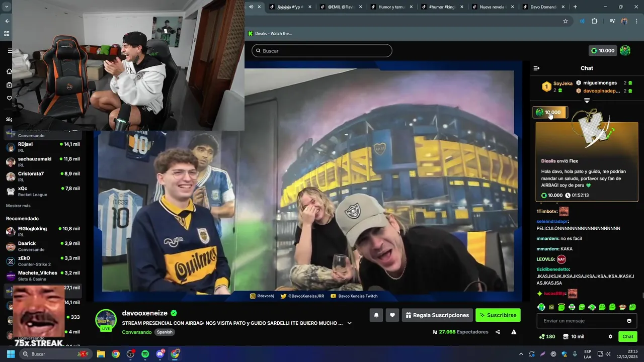Open the xQc Rocket League channel
The width and height of the screenshot is (644, 362).
point(43,191)
